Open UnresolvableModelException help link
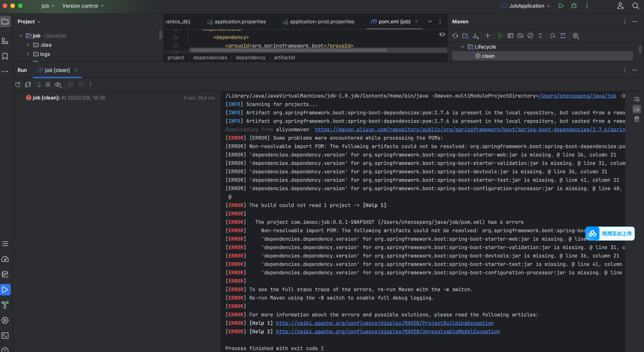This screenshot has width=644, height=352. (388, 332)
